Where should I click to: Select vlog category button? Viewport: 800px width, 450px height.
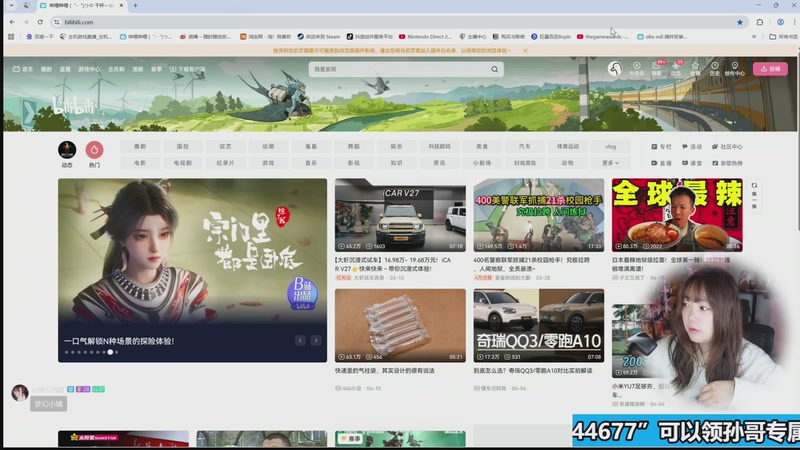610,146
